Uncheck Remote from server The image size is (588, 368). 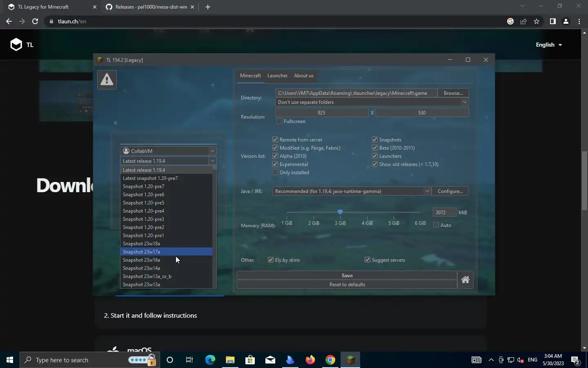pyautogui.click(x=275, y=139)
